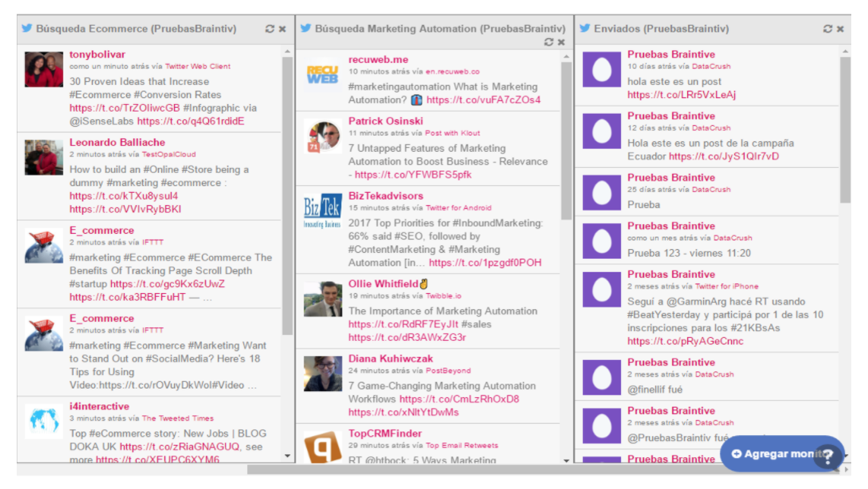Open Ollie Whitfield avatar
Image resolution: width=868 pixels, height=489 pixels.
pyautogui.click(x=323, y=298)
